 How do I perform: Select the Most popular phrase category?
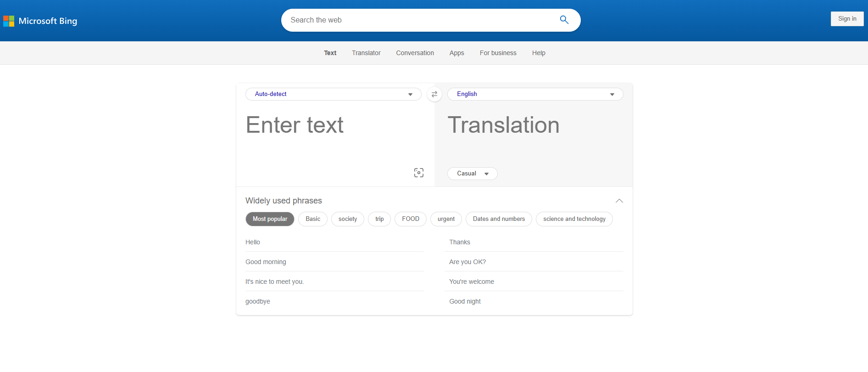coord(270,219)
